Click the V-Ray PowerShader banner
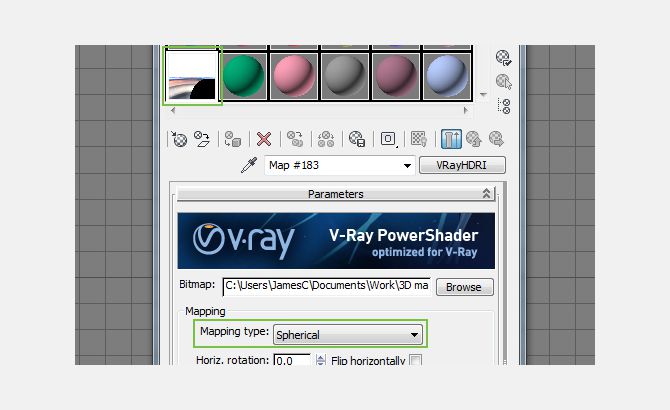Image resolution: width=670 pixels, height=410 pixels. [x=336, y=241]
